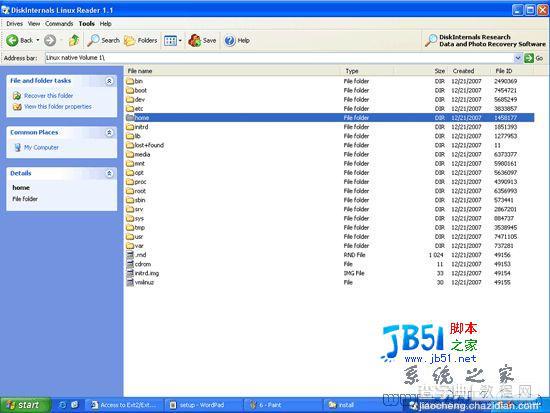Image resolution: width=550 pixels, height=413 pixels.
Task: Select the mnt folder icon
Action: point(130,164)
